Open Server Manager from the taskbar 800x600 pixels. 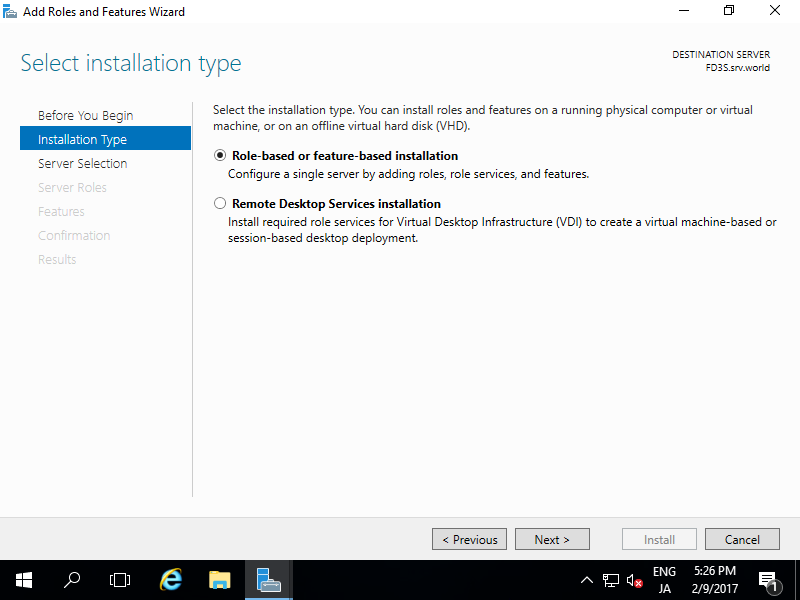pos(267,580)
